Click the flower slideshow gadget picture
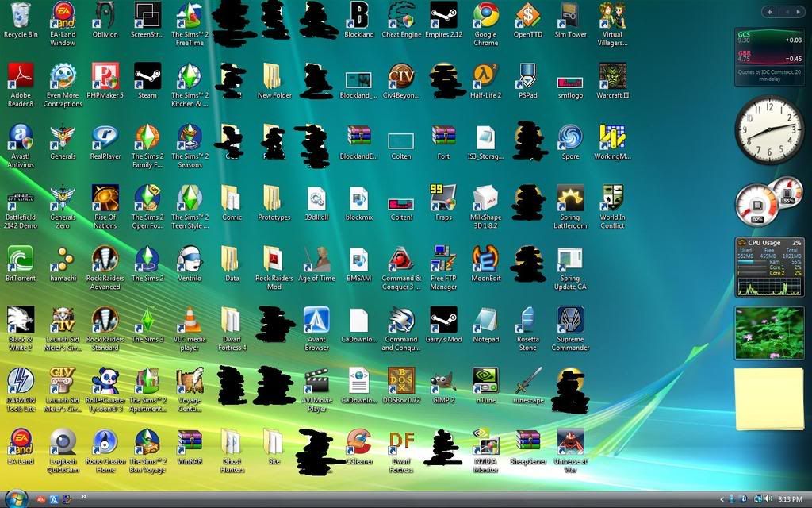 769,333
